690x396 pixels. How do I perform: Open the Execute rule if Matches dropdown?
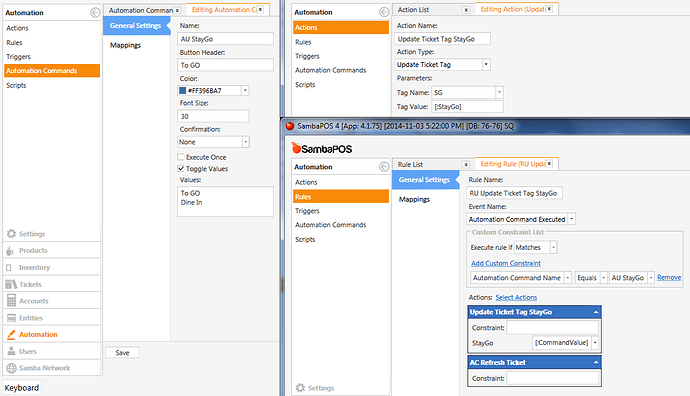point(554,247)
